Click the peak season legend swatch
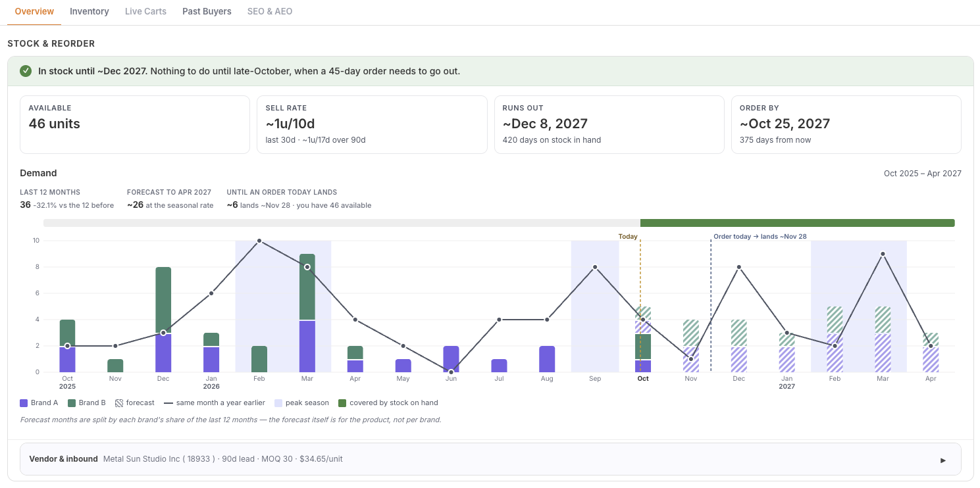The height and width of the screenshot is (488, 980). tap(278, 403)
